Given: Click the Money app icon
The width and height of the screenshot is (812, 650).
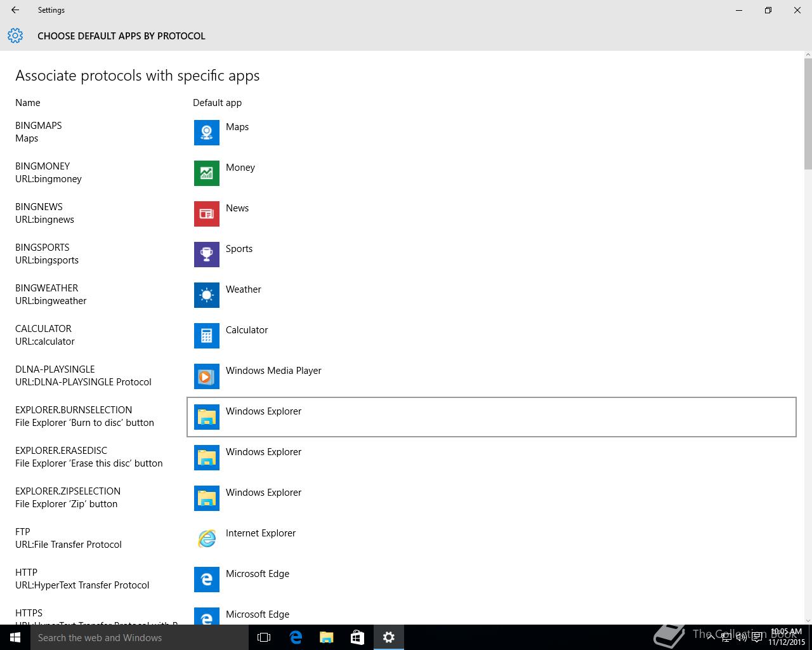Looking at the screenshot, I should coord(207,173).
